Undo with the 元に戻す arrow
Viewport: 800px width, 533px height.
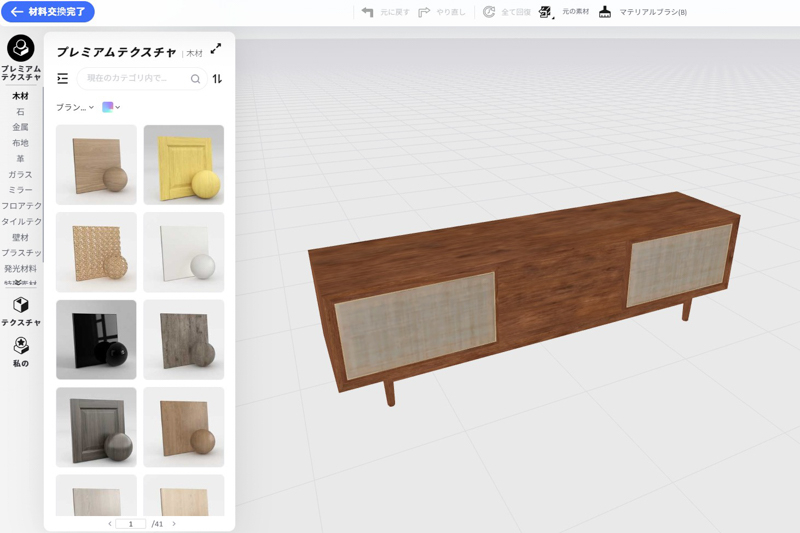point(367,12)
